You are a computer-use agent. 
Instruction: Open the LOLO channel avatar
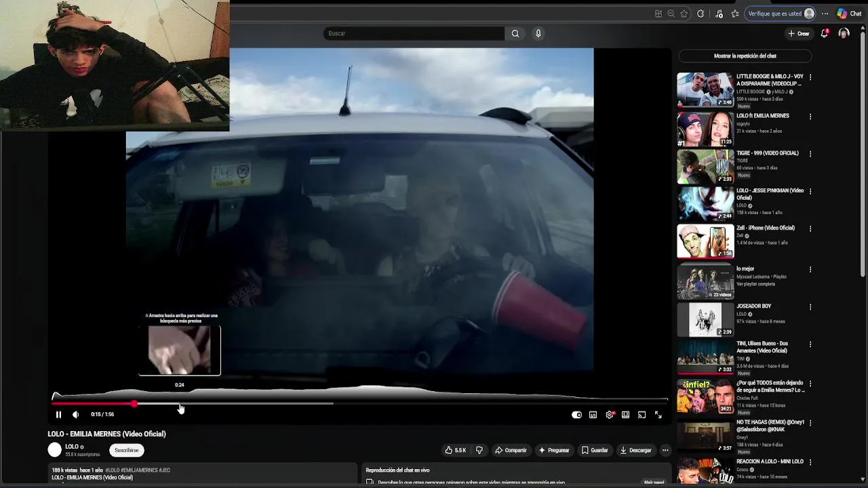pyautogui.click(x=55, y=449)
